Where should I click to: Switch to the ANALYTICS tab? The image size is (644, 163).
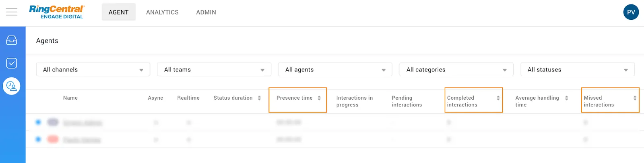point(162,12)
